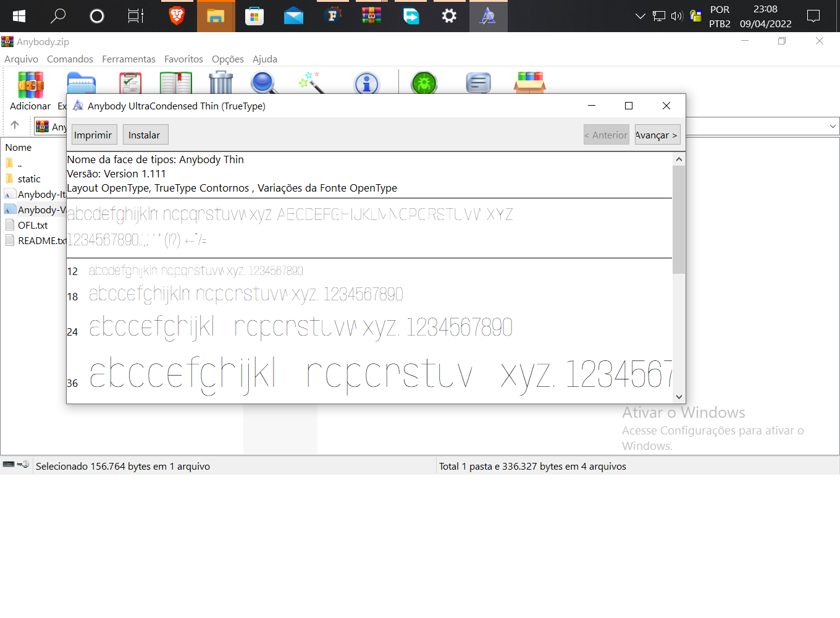
Task: Open taskbar Search magnifier
Action: (x=57, y=16)
